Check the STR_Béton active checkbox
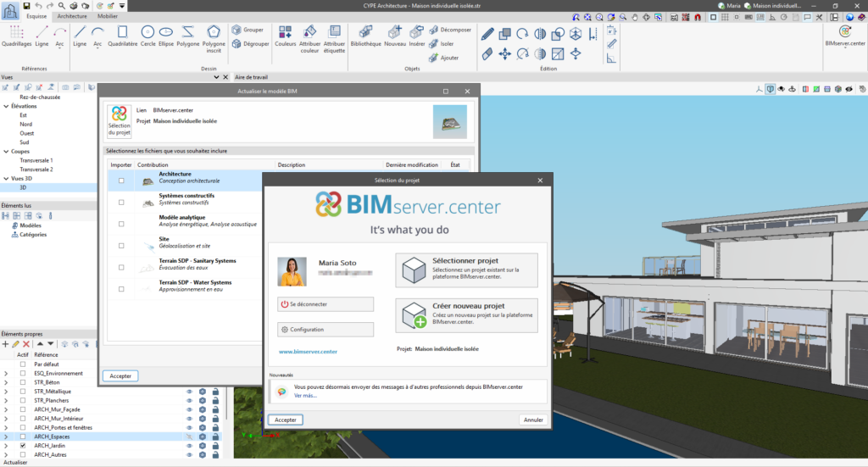Viewport: 868px width, 467px height. point(23,382)
